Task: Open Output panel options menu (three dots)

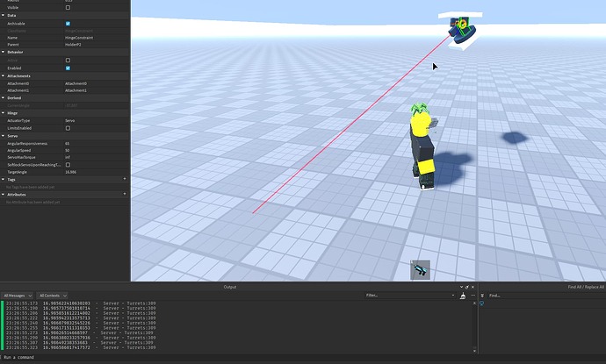Action: tap(473, 296)
